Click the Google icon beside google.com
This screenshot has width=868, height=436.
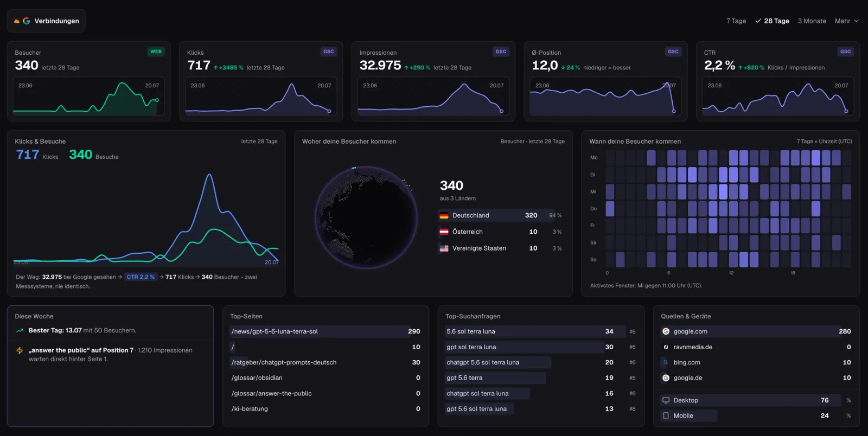point(666,331)
